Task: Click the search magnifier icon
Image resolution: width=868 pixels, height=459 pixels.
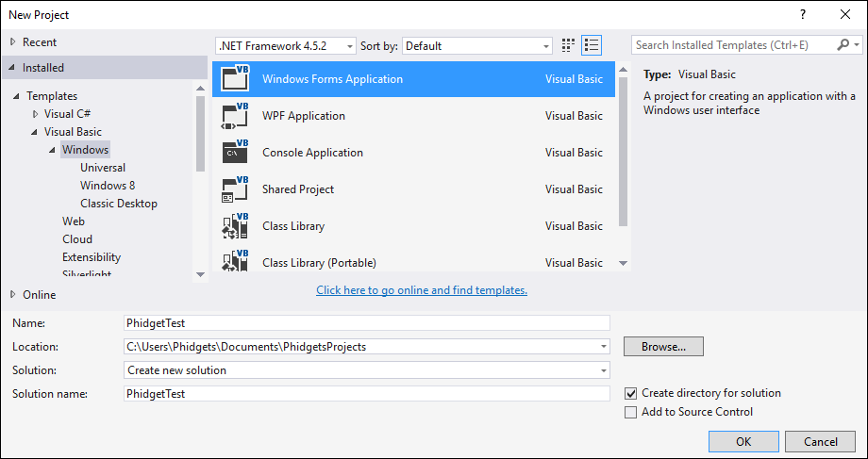Action: coord(843,45)
